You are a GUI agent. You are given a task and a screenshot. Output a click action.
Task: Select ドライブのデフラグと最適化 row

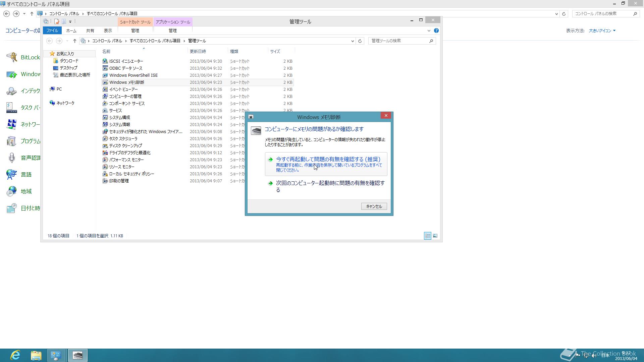click(x=198, y=153)
